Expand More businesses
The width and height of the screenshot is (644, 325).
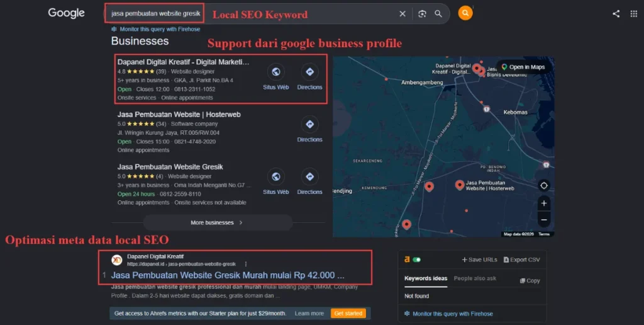click(x=218, y=222)
